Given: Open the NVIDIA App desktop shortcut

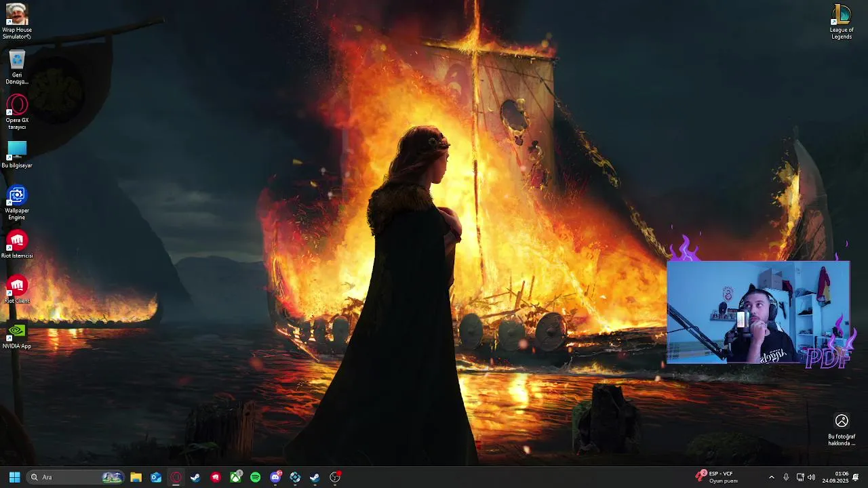Looking at the screenshot, I should coord(16,335).
